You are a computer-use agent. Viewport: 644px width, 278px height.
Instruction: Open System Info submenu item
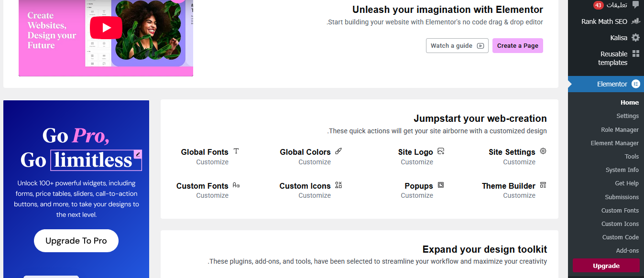[622, 170]
